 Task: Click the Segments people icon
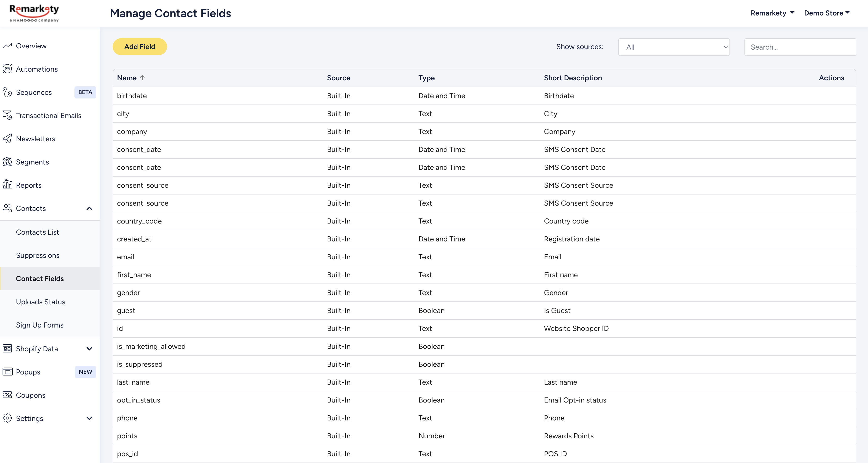tap(7, 162)
